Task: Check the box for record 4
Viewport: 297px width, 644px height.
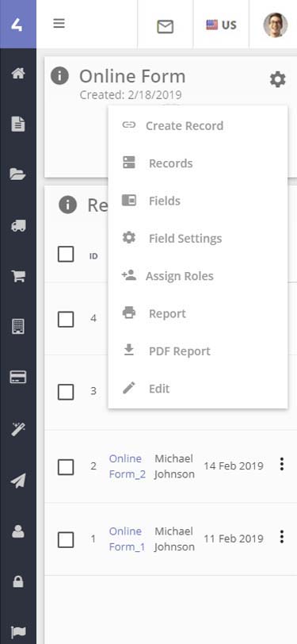Action: [x=66, y=319]
